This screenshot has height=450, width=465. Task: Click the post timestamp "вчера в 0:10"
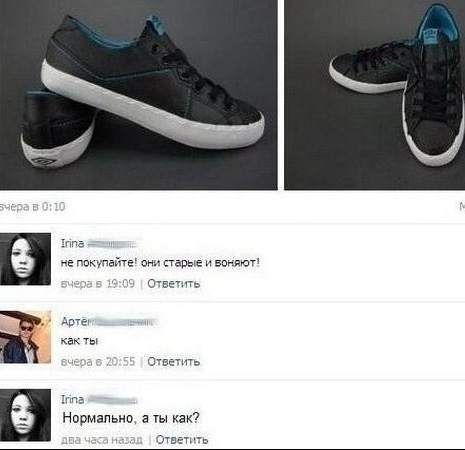pos(32,207)
